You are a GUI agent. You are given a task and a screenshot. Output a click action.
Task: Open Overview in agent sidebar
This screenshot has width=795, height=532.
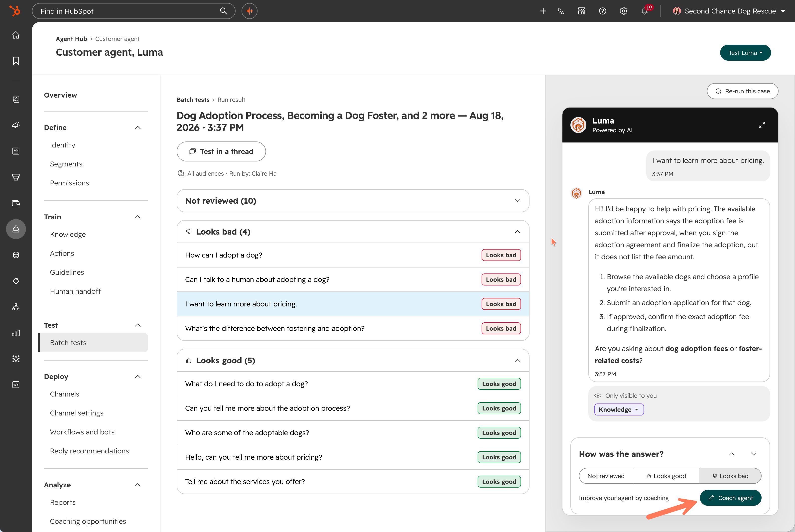pyautogui.click(x=60, y=95)
